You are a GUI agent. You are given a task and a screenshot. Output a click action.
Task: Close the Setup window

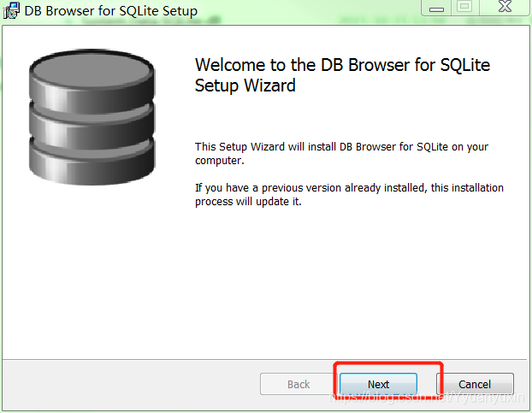click(x=505, y=7)
